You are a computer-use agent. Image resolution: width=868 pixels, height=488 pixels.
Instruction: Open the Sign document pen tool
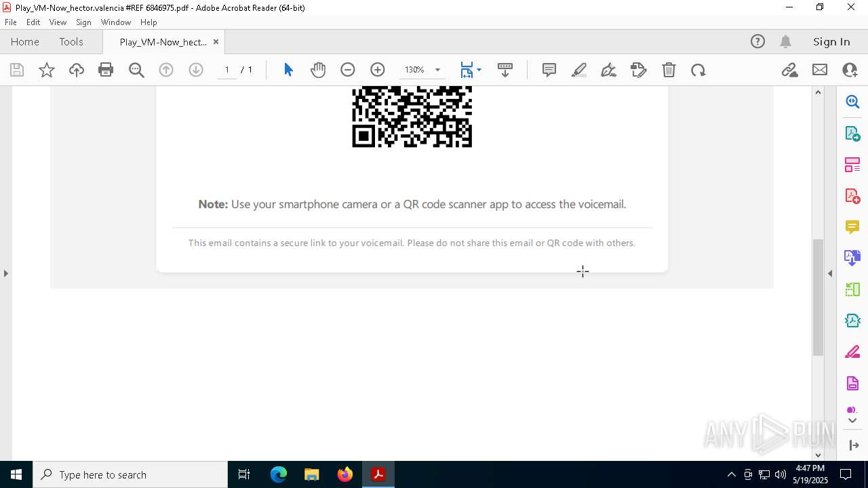coord(609,70)
